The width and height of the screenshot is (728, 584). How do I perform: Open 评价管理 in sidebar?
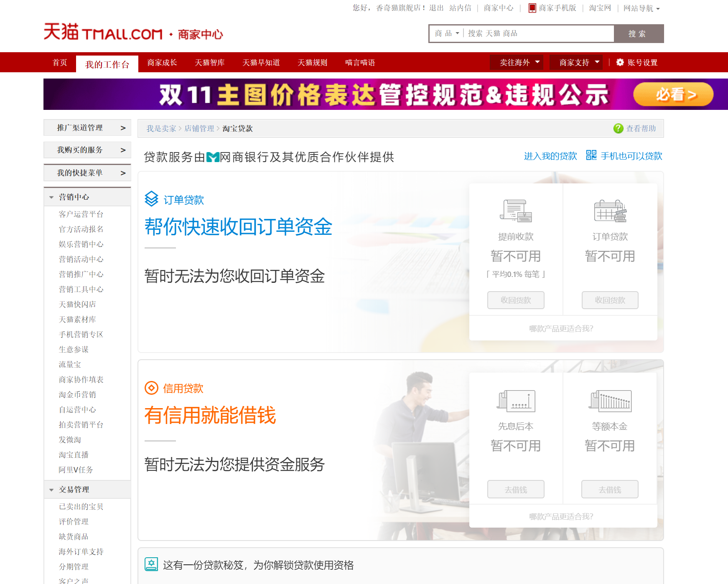pos(74,522)
